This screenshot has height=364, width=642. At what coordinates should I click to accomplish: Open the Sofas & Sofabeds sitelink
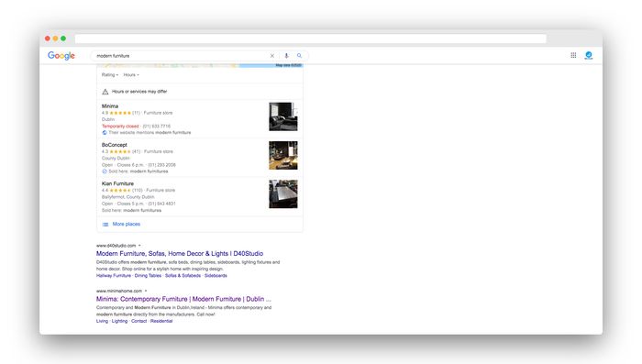(183, 276)
